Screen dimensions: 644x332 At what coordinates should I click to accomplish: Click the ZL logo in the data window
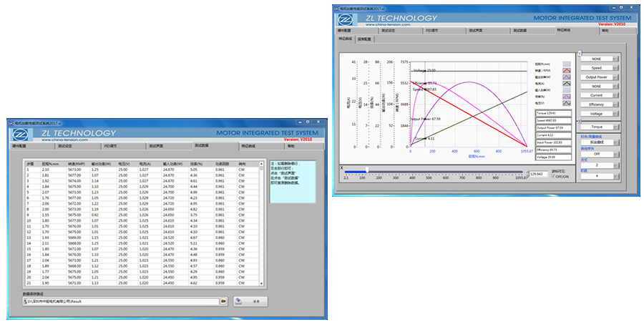click(x=21, y=134)
